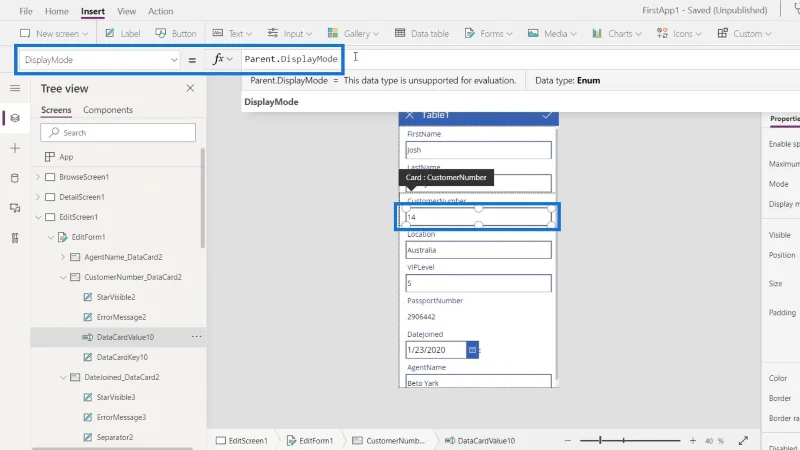This screenshot has width=800, height=450.
Task: Open the Advanced tools sidebar icon
Action: pyautogui.click(x=15, y=238)
